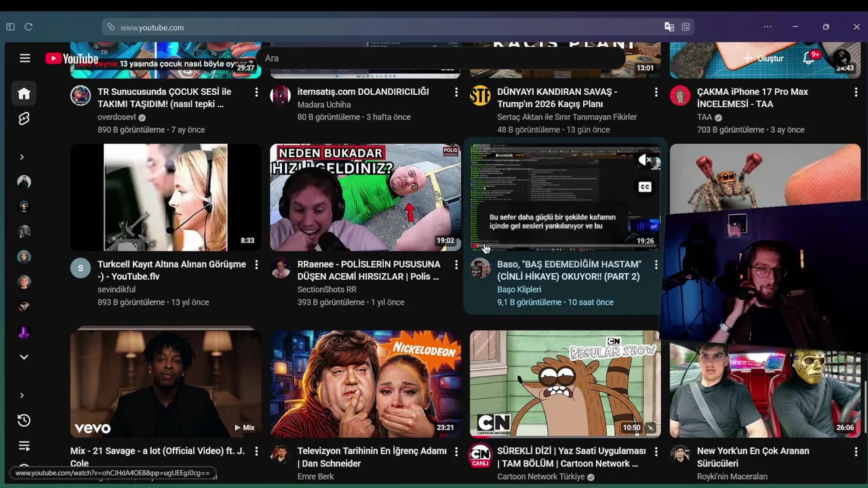
Task: Go to the Home sidebar icon
Action: pos(24,94)
